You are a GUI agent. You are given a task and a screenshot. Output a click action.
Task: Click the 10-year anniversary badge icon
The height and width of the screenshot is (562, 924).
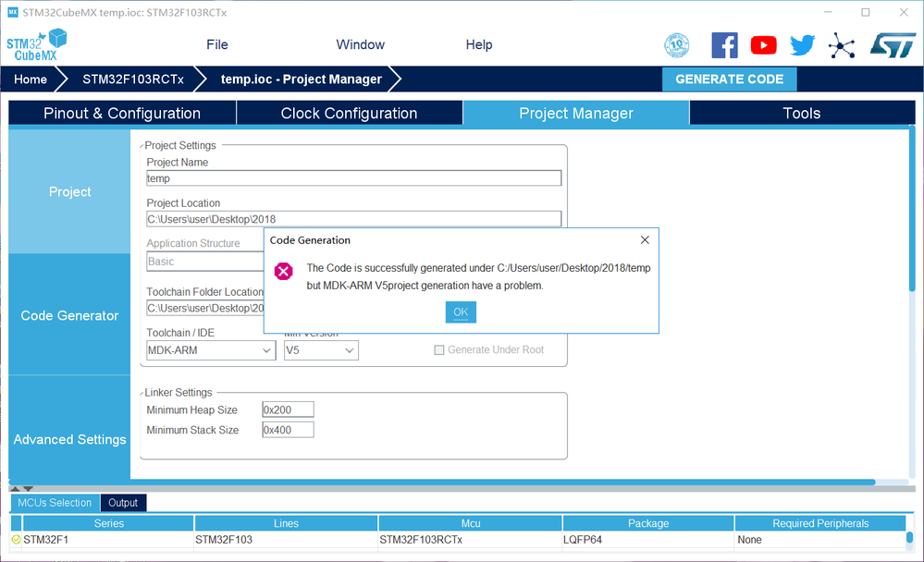(x=677, y=45)
